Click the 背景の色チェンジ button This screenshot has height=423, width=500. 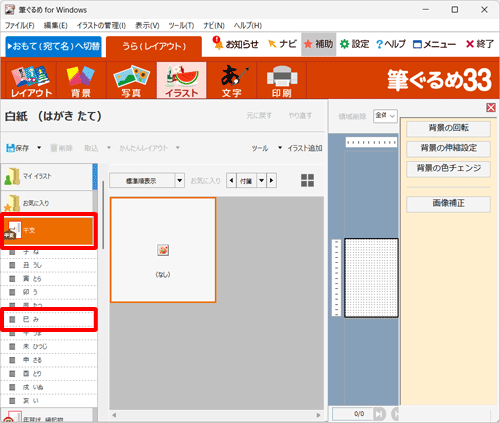pos(448,169)
